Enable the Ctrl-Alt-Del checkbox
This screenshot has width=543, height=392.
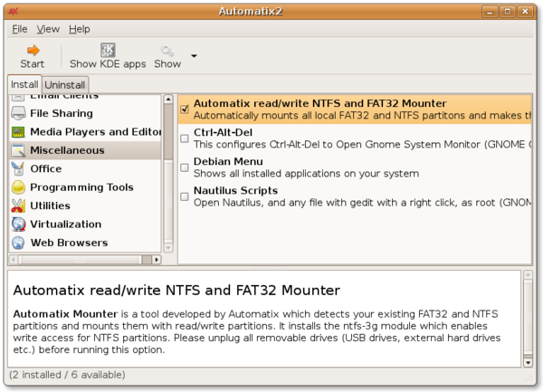(x=185, y=139)
